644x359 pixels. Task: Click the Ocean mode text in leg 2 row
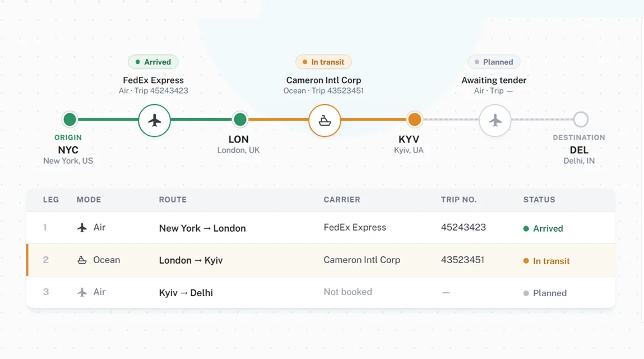(x=107, y=260)
